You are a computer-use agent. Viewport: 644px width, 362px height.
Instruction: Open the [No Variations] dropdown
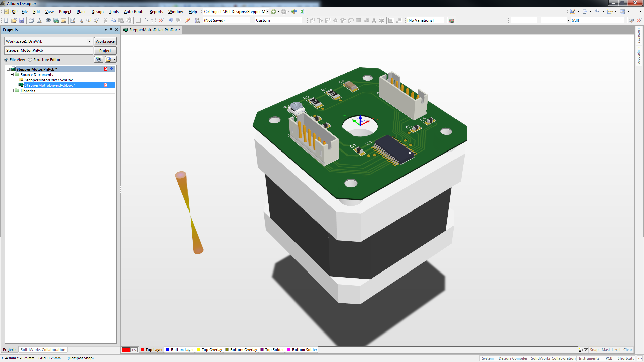click(x=446, y=20)
